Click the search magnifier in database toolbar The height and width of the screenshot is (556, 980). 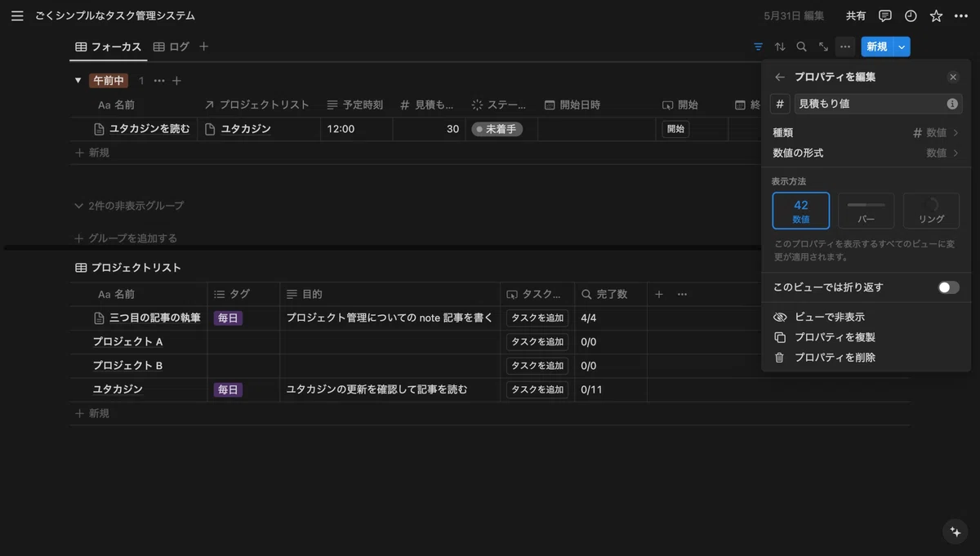[801, 47]
